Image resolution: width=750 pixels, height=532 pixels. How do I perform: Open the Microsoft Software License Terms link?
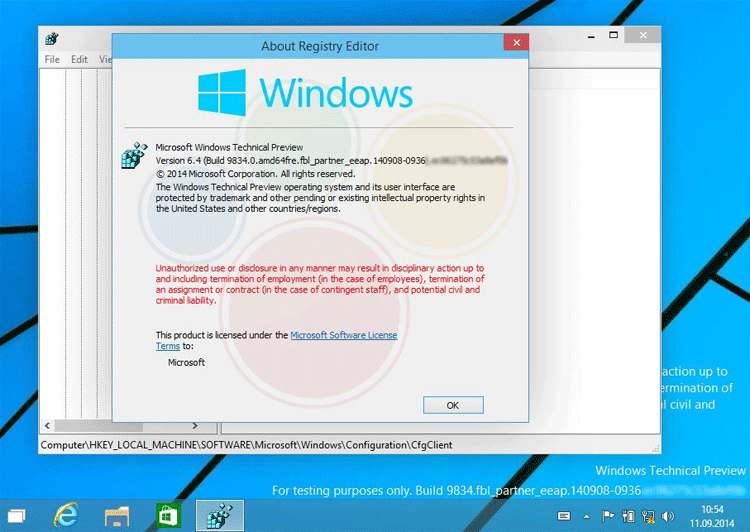[x=343, y=335]
